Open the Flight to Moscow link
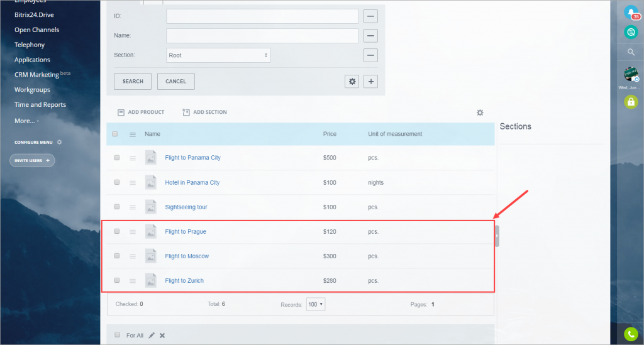 [x=187, y=256]
